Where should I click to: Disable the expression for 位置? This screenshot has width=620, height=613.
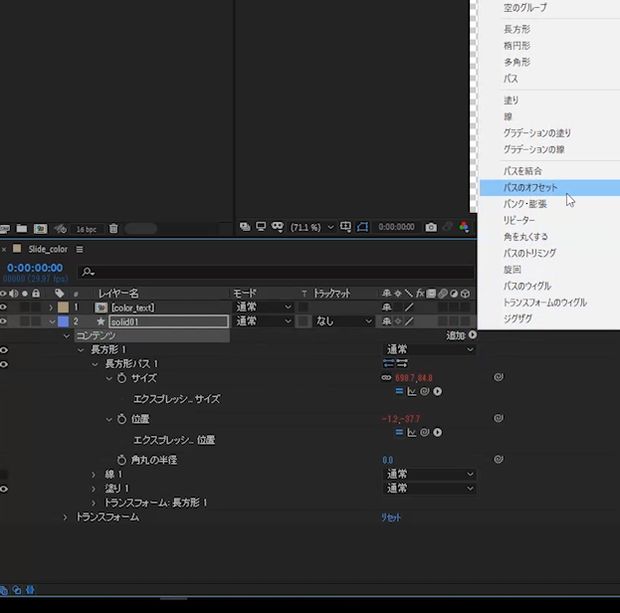coord(399,432)
